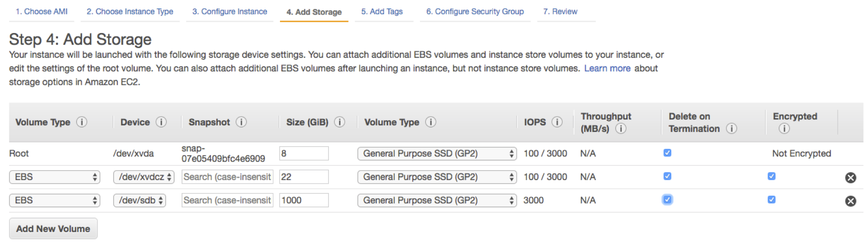The image size is (868, 247).
Task: Click info icon beside IOPS header
Action: (557, 122)
